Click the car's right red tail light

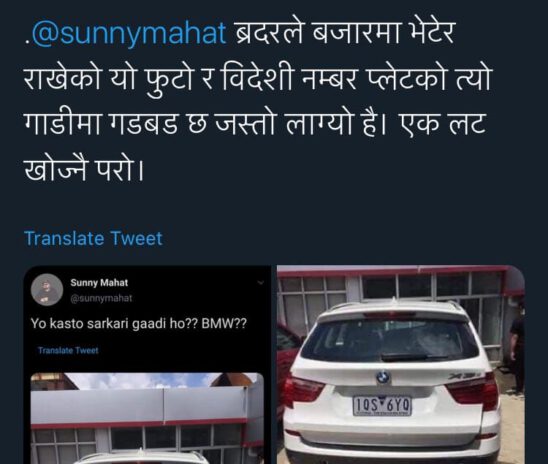point(472,390)
